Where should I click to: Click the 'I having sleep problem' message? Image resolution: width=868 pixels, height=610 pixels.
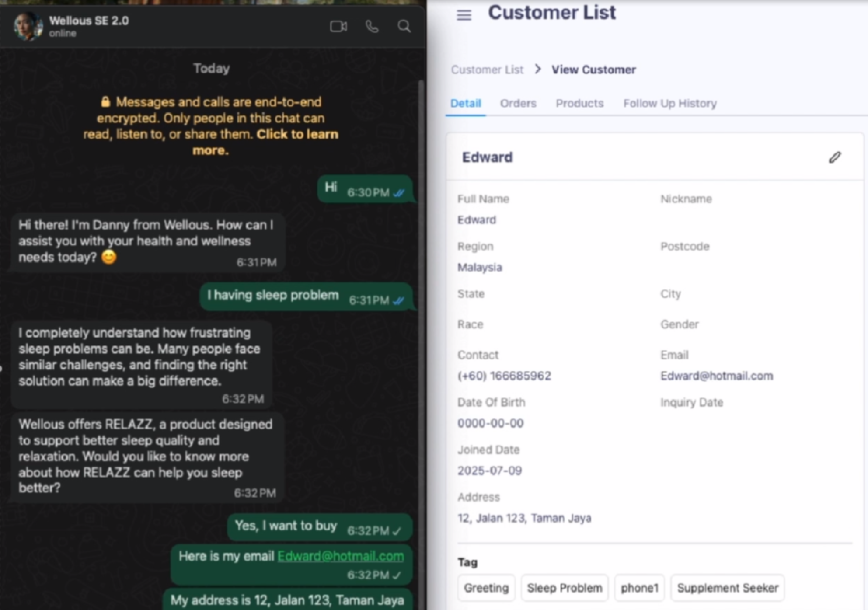point(306,297)
